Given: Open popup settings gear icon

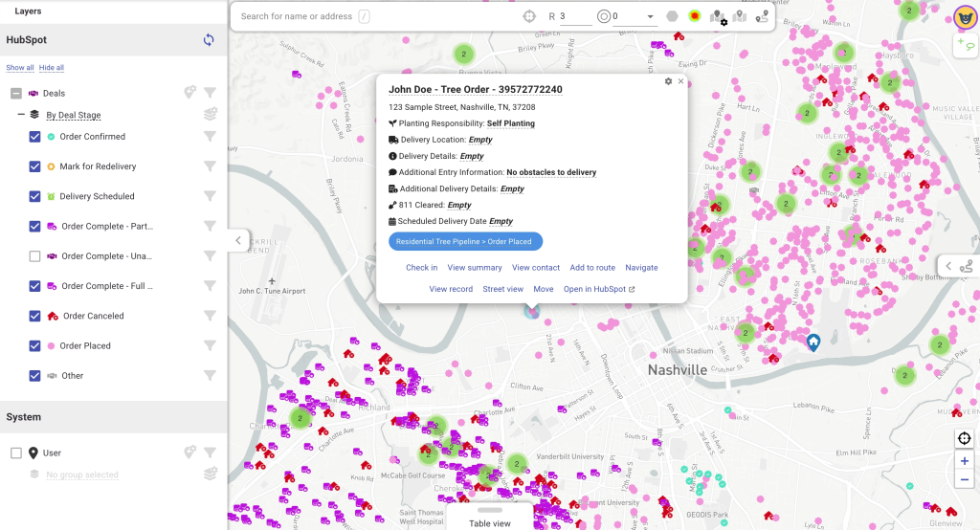Looking at the screenshot, I should coord(668,81).
